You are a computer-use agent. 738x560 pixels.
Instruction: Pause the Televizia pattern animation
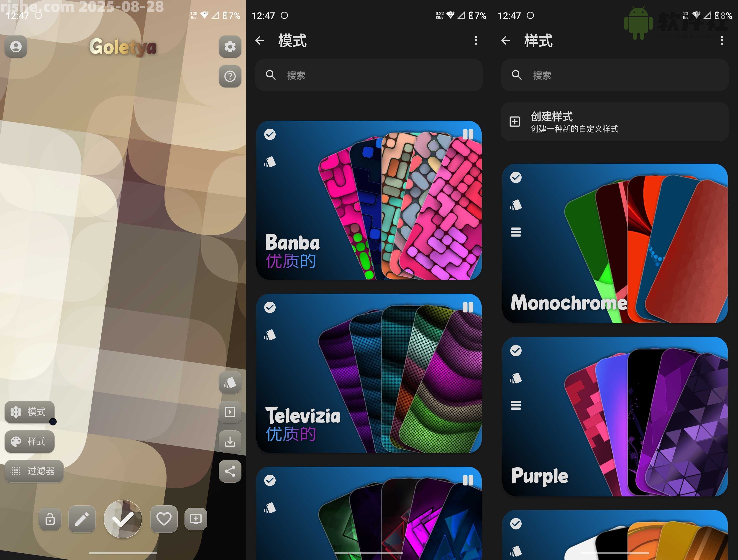[468, 307]
